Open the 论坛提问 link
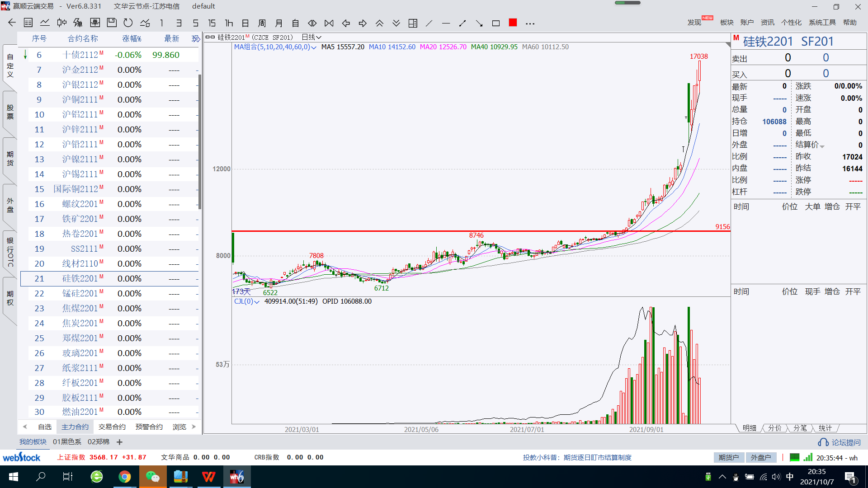Viewport: 868px width, 488px height. (x=840, y=442)
